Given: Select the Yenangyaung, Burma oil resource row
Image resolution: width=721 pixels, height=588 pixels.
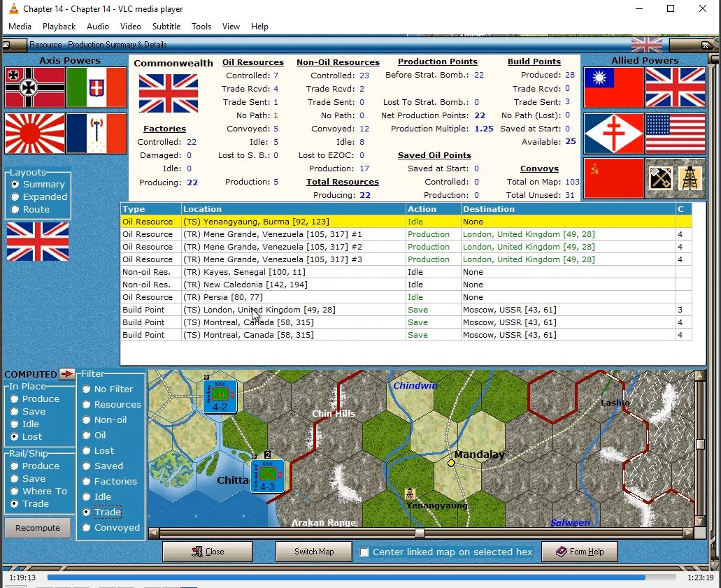Looking at the screenshot, I should tap(406, 222).
